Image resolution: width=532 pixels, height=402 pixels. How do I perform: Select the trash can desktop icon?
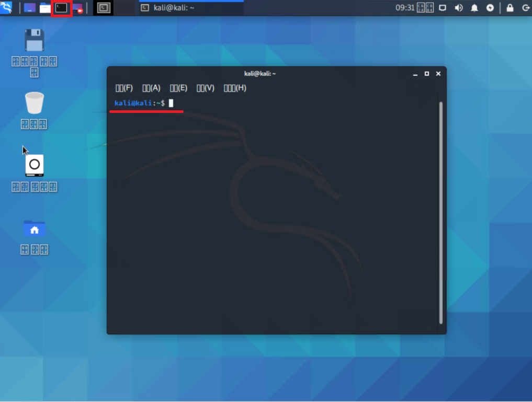[35, 102]
